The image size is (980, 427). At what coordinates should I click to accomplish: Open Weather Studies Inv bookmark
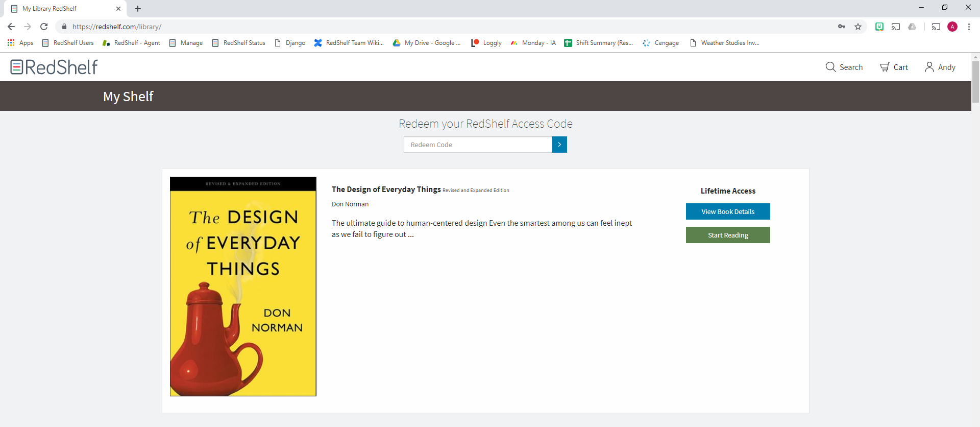(x=724, y=43)
